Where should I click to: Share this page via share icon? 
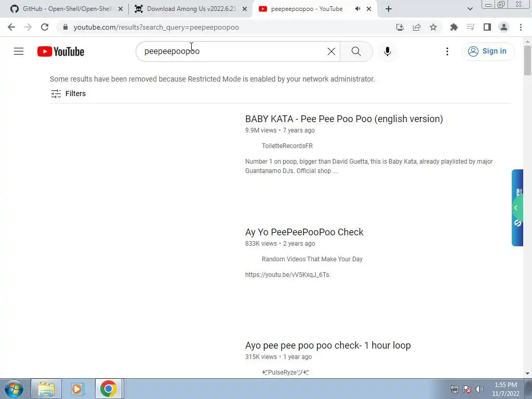click(x=417, y=27)
